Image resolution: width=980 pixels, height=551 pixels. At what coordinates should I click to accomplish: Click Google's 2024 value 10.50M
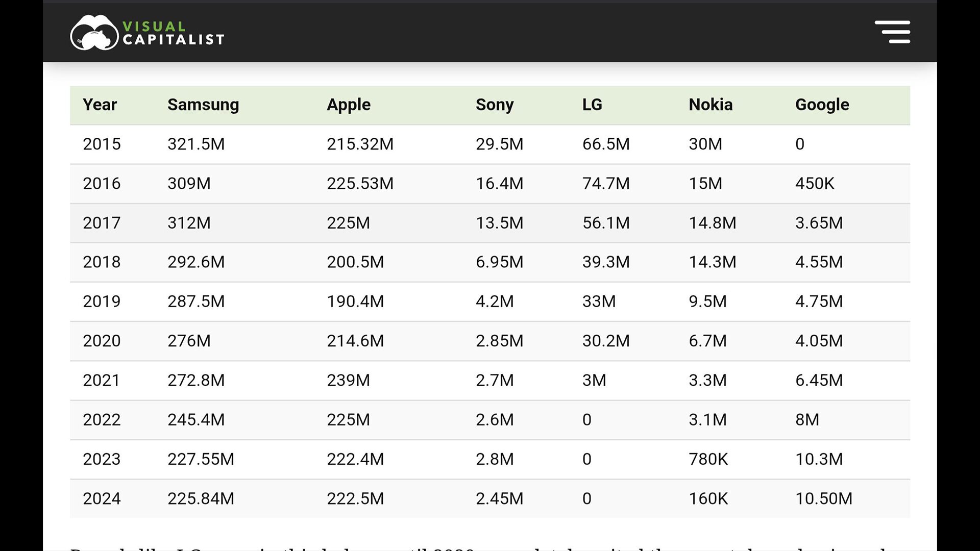(824, 498)
